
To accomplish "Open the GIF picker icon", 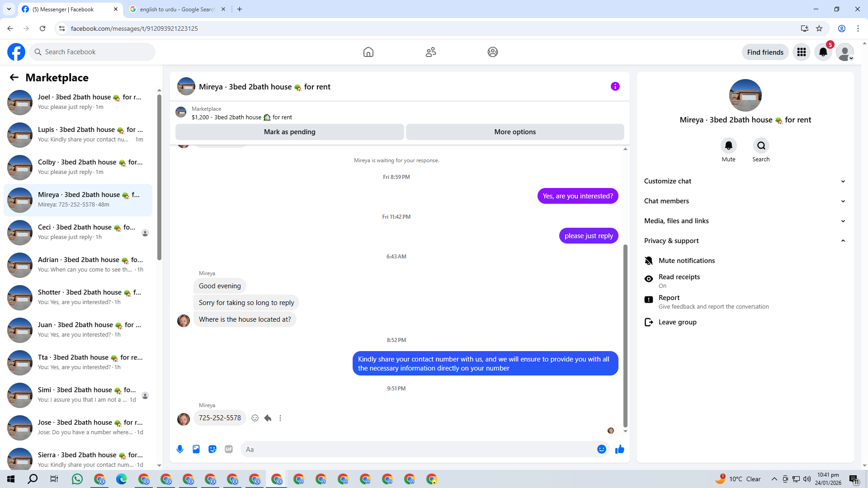I will tap(229, 449).
